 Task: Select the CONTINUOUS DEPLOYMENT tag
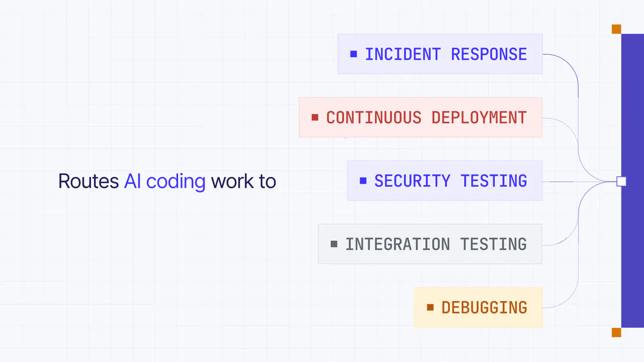(x=421, y=117)
